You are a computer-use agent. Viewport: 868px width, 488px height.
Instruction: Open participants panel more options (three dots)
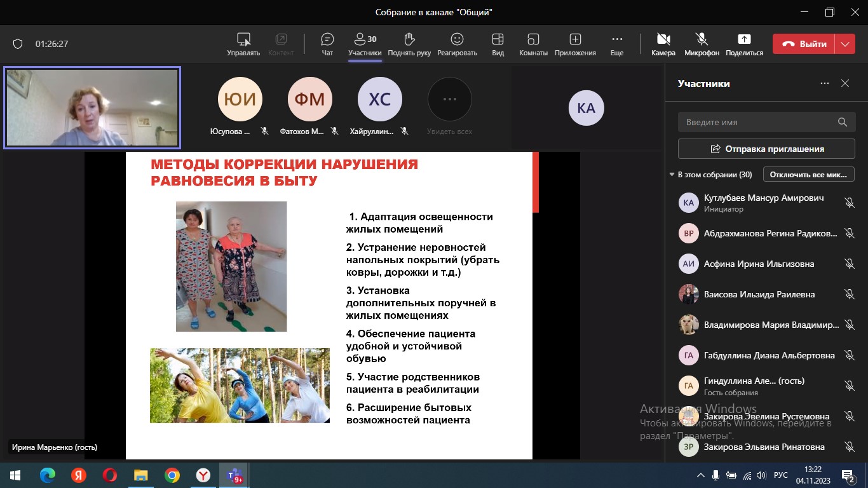coord(825,83)
